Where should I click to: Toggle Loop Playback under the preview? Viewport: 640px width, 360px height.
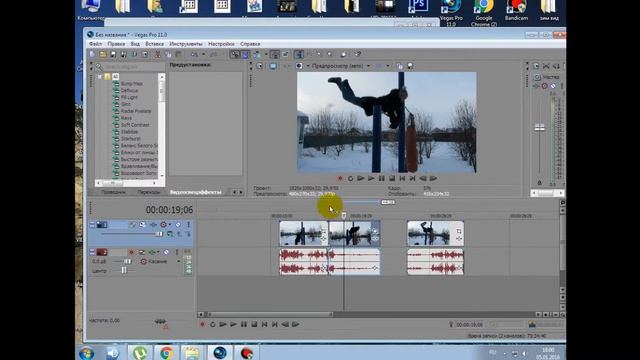[350, 178]
